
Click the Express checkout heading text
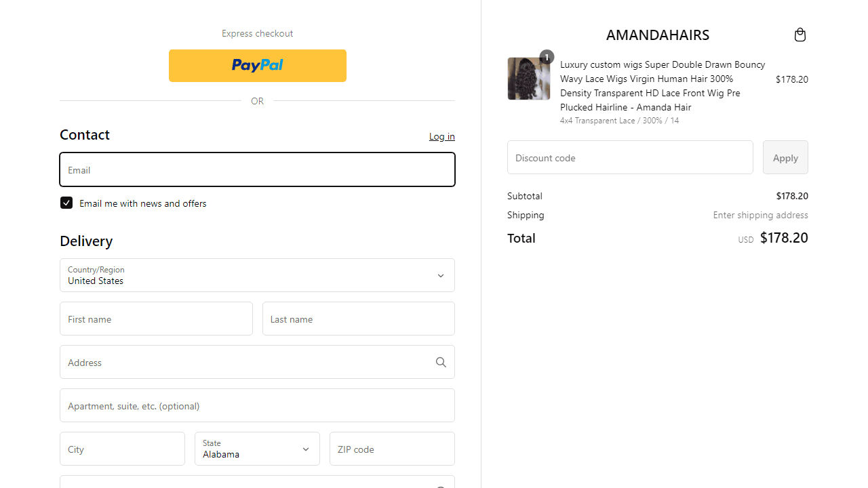[258, 33]
